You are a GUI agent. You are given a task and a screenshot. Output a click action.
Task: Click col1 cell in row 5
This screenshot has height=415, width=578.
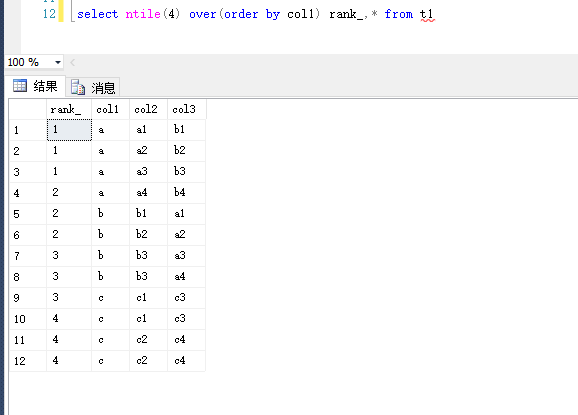(111, 214)
